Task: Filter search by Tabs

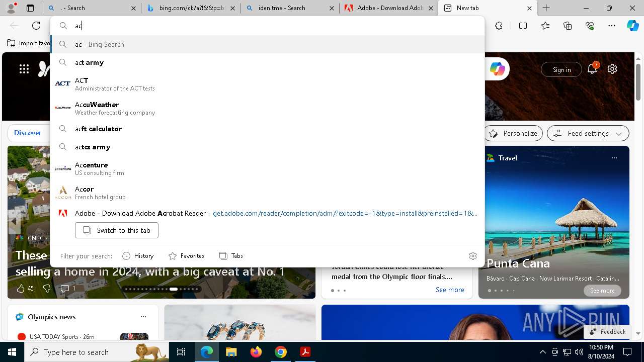Action: coord(231,256)
